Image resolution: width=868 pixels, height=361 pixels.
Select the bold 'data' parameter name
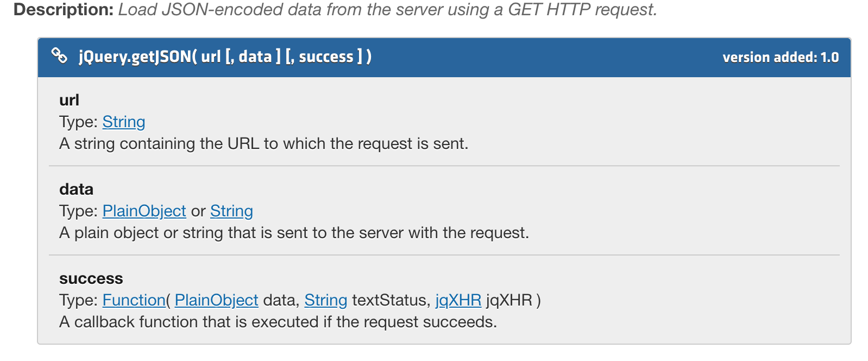[x=76, y=189]
